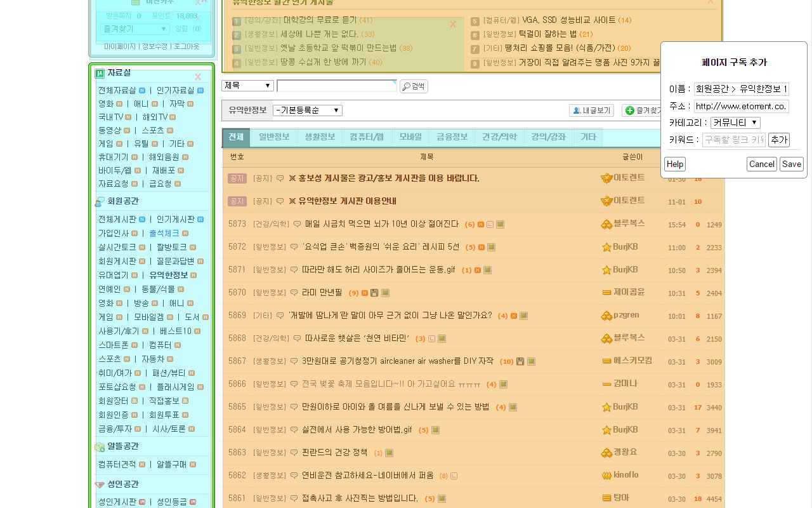812x508 pixels.
Task: Click the disk icon on post 5867
Action: pos(520,361)
